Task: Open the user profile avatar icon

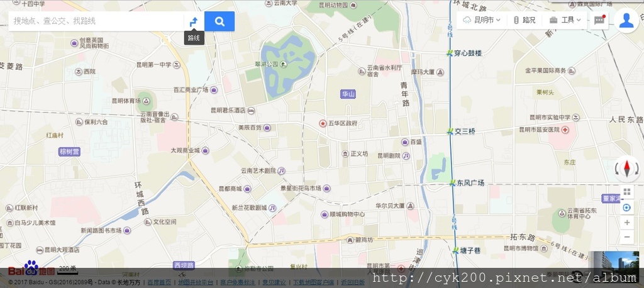Action: 626,21
